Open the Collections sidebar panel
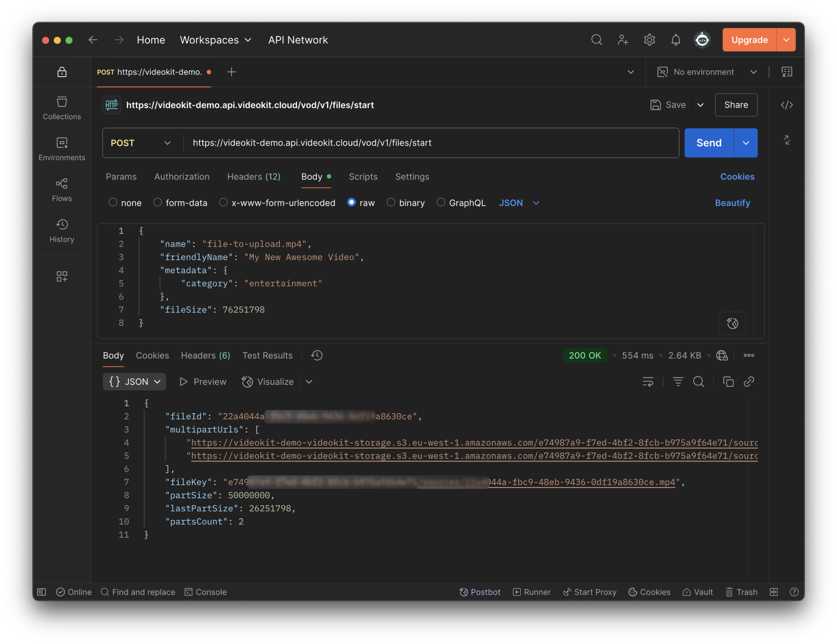 62,108
